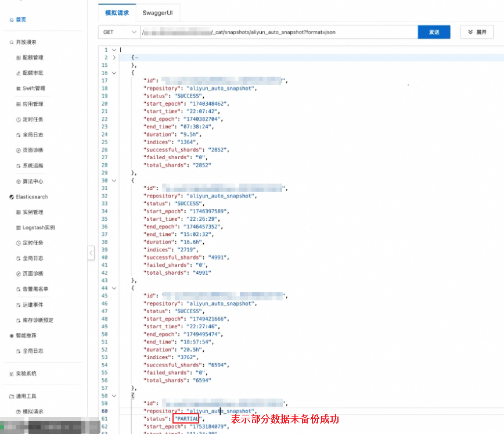Click the Elasticsearch section icon
The width and height of the screenshot is (504, 434).
[12, 197]
